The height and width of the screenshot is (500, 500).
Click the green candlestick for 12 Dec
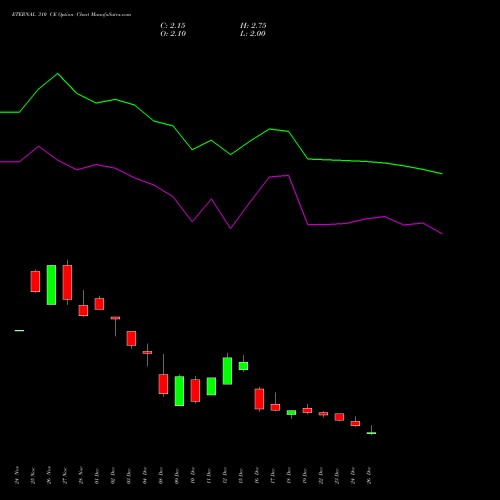(x=227, y=371)
